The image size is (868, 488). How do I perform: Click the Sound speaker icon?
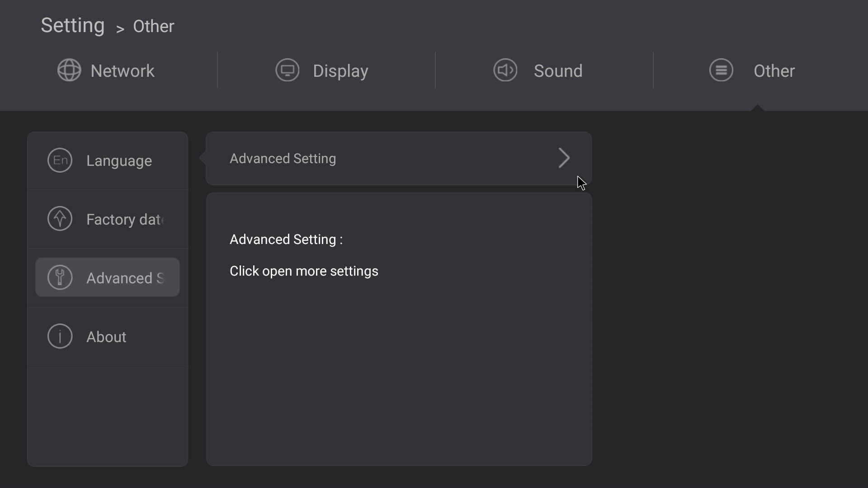click(x=505, y=70)
